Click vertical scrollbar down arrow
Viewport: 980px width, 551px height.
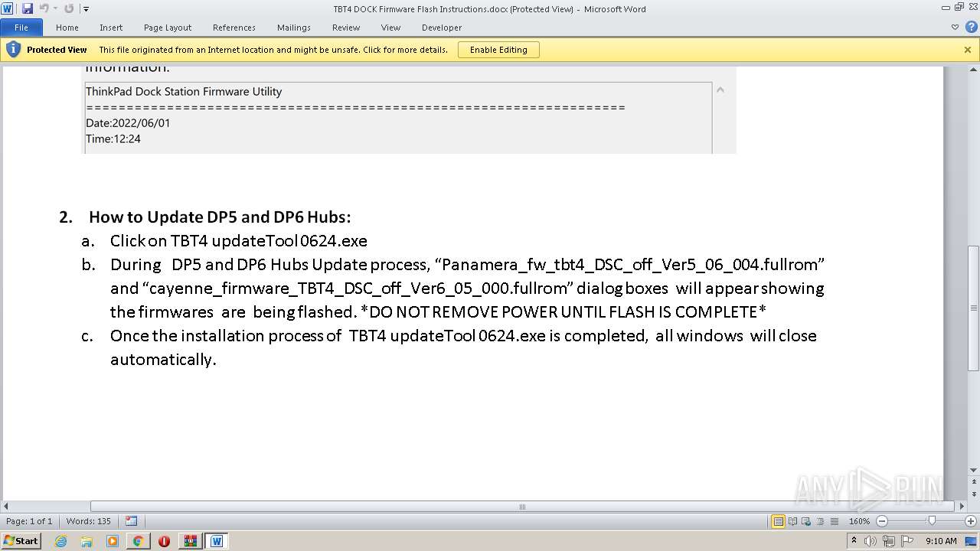coord(973,471)
